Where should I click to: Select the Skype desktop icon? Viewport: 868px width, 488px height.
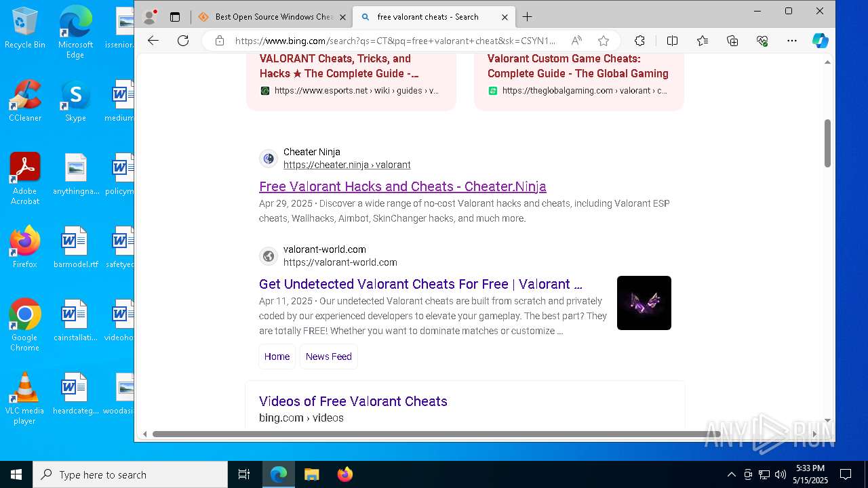click(x=75, y=102)
